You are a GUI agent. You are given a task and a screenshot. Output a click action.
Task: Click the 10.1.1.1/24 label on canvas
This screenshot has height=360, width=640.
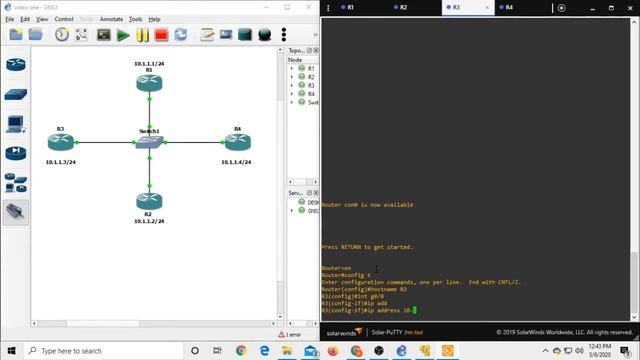click(149, 64)
